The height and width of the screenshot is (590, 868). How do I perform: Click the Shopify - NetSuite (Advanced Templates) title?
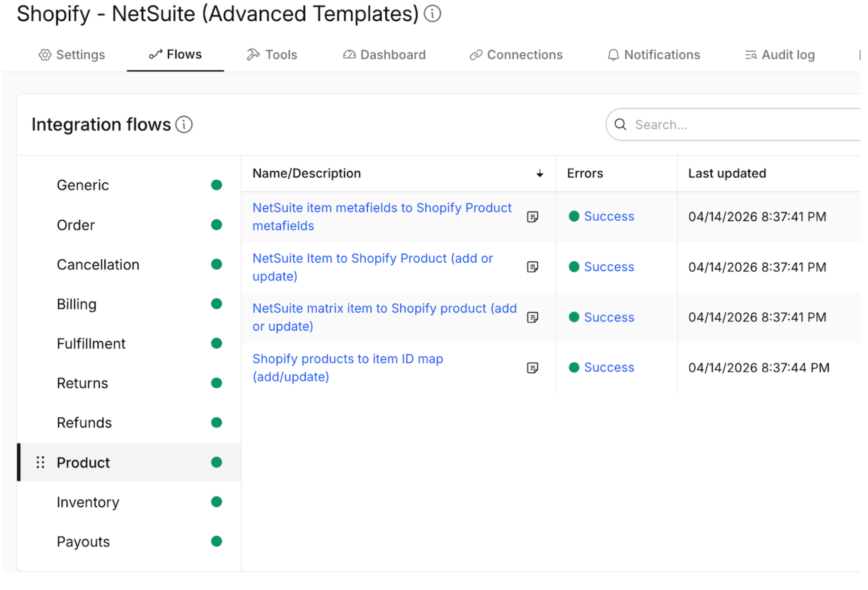[x=218, y=14]
